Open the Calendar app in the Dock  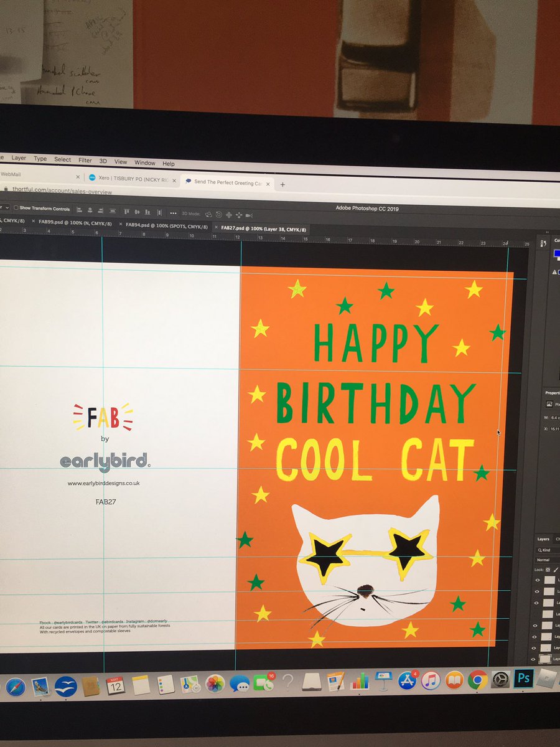point(116,685)
